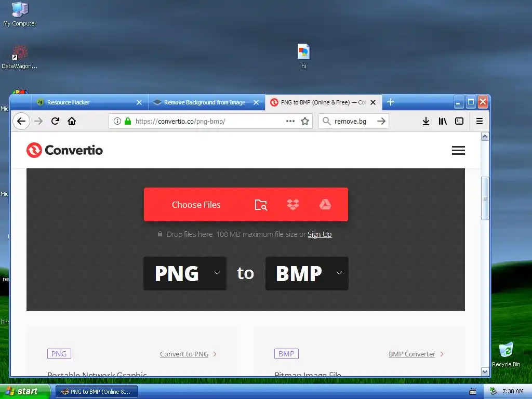532x399 pixels.
Task: Open the browser library icon
Action: [x=443, y=121]
